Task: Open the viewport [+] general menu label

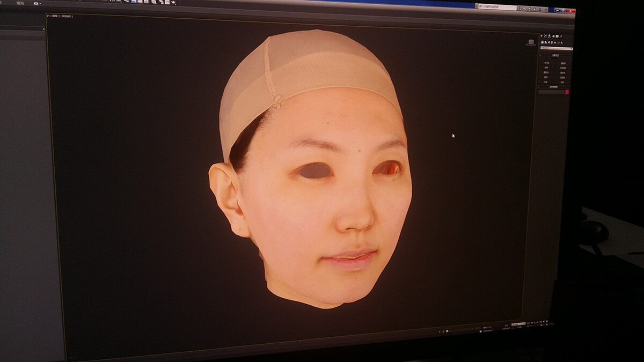Action: coord(49,16)
